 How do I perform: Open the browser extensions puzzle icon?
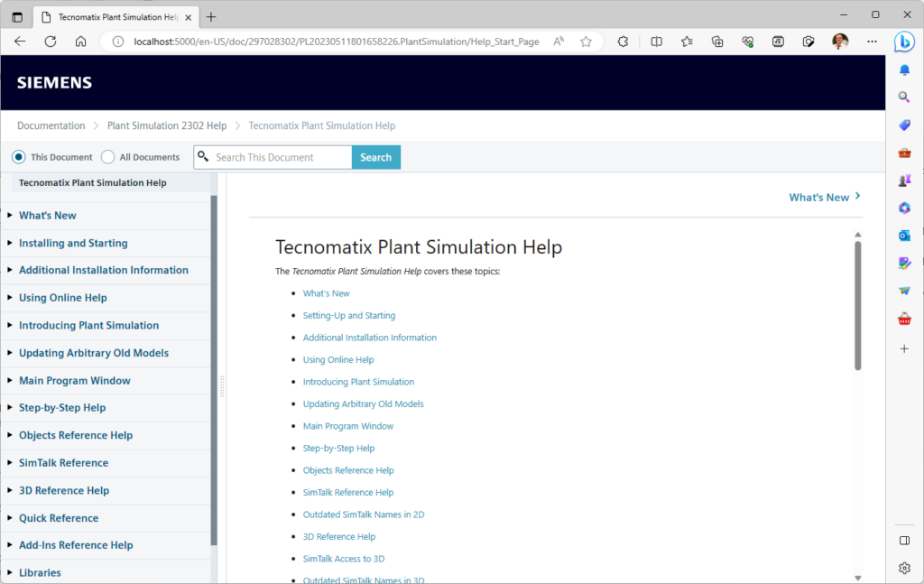(623, 42)
